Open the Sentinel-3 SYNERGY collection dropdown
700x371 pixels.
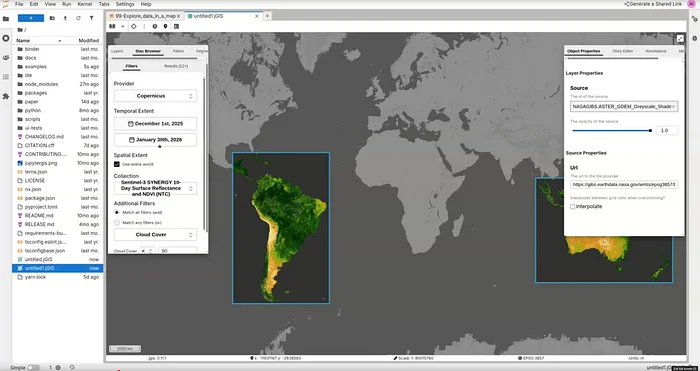[x=155, y=188]
